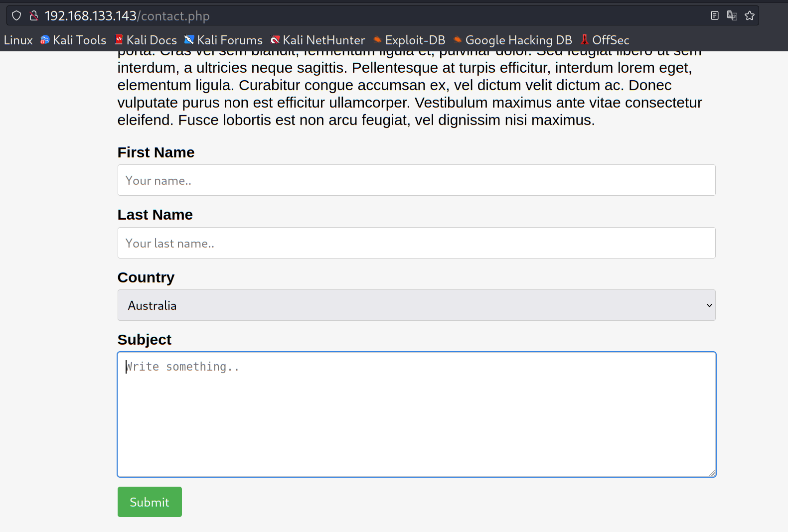Click the shield tracking protection icon
This screenshot has height=532, width=788.
pyautogui.click(x=16, y=16)
